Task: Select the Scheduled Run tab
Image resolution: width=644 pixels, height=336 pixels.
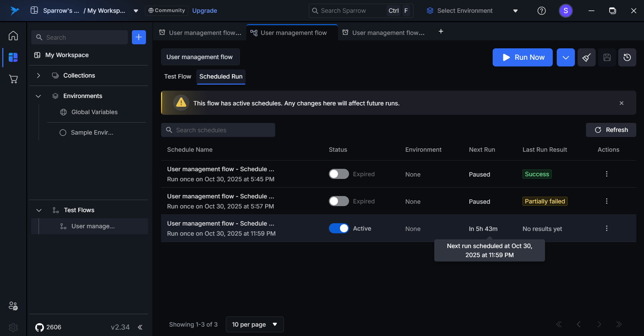Action: coord(221,77)
